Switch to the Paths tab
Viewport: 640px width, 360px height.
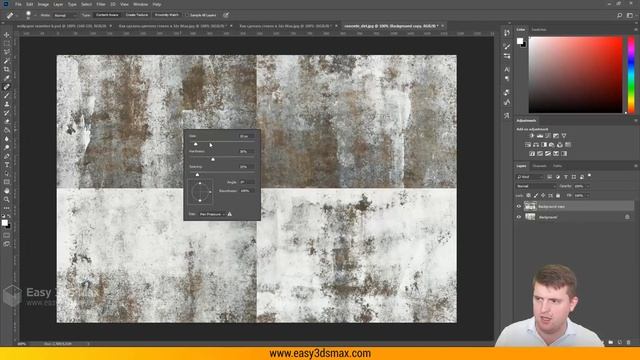(x=557, y=166)
